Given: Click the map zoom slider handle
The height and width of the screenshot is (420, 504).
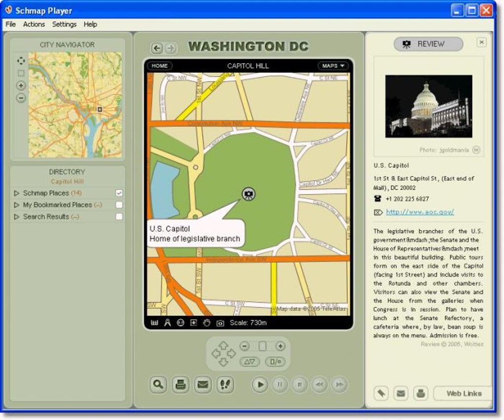Looking at the screenshot, I should click(262, 346).
